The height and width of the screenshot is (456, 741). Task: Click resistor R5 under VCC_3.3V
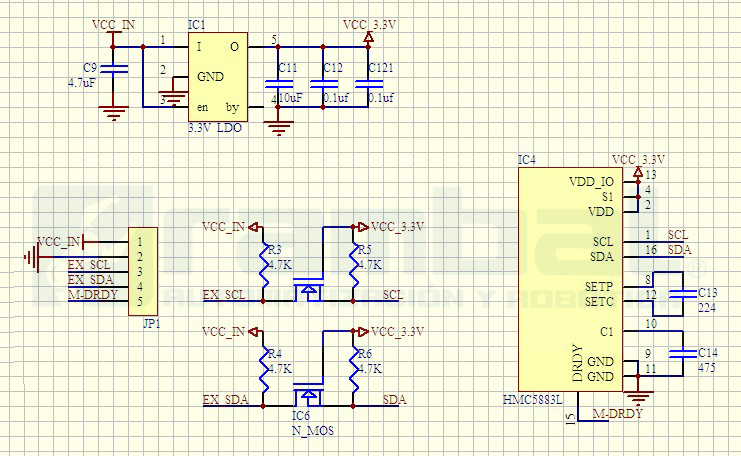click(354, 263)
